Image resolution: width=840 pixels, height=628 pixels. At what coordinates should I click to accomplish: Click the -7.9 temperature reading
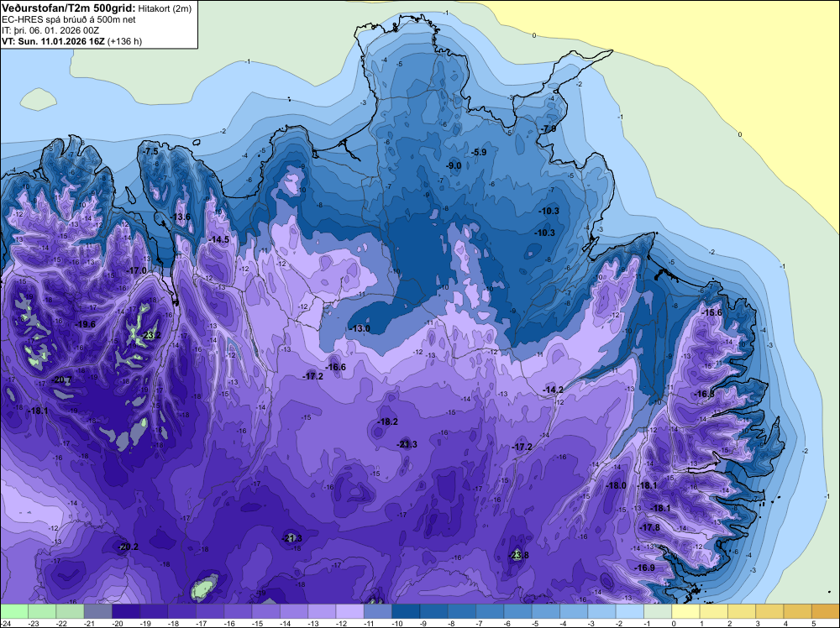click(549, 129)
